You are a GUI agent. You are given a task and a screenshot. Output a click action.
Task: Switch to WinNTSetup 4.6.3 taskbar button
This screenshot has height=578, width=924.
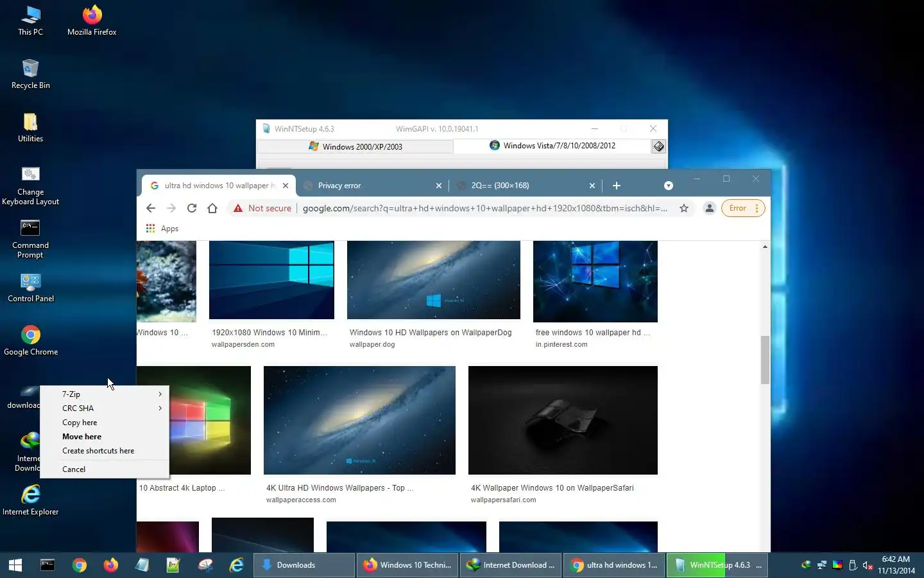coord(717,565)
